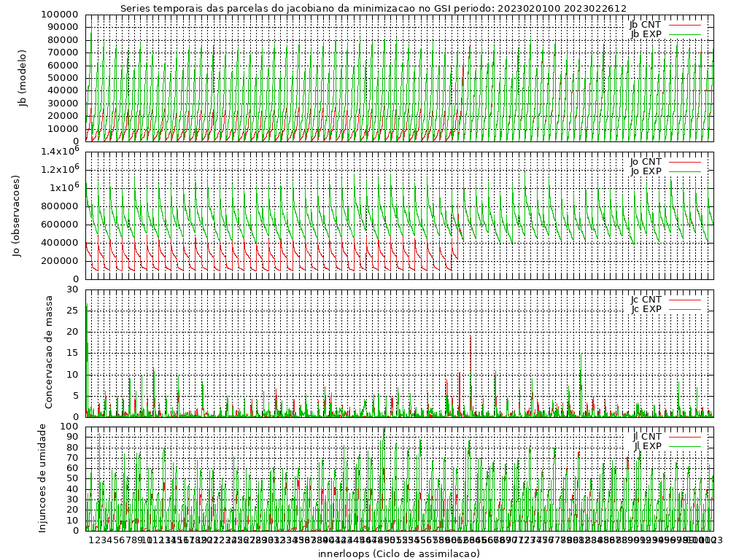
Task: Click the green line sample beside Jl EXP
Action: [684, 446]
